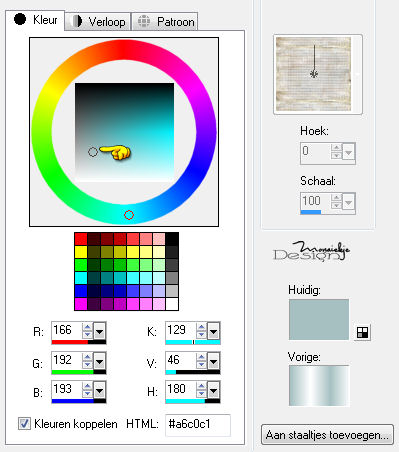Toggle the Kleuren koppelen checkbox

coord(24,424)
